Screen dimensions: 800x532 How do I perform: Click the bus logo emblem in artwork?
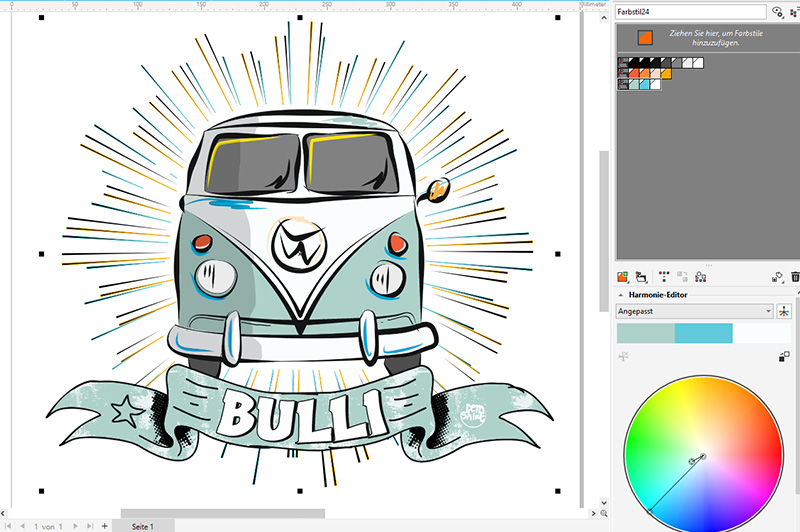click(x=299, y=244)
